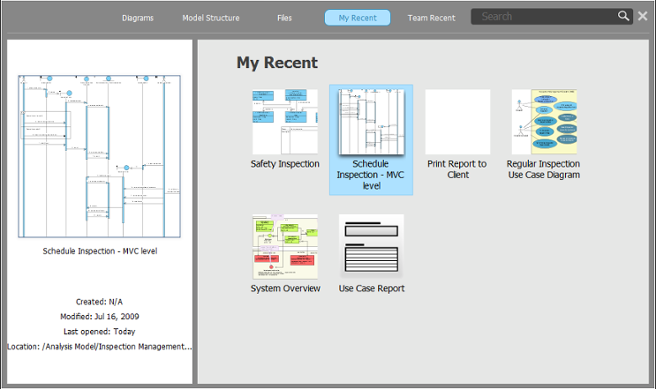
Task: Click the "My Recent" heading
Action: click(x=277, y=63)
